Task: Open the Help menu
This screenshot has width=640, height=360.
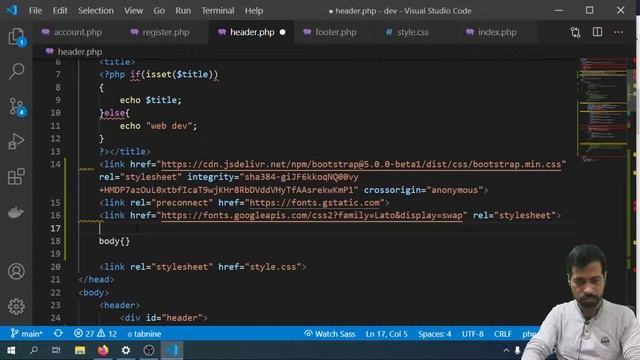Action: click(x=254, y=11)
